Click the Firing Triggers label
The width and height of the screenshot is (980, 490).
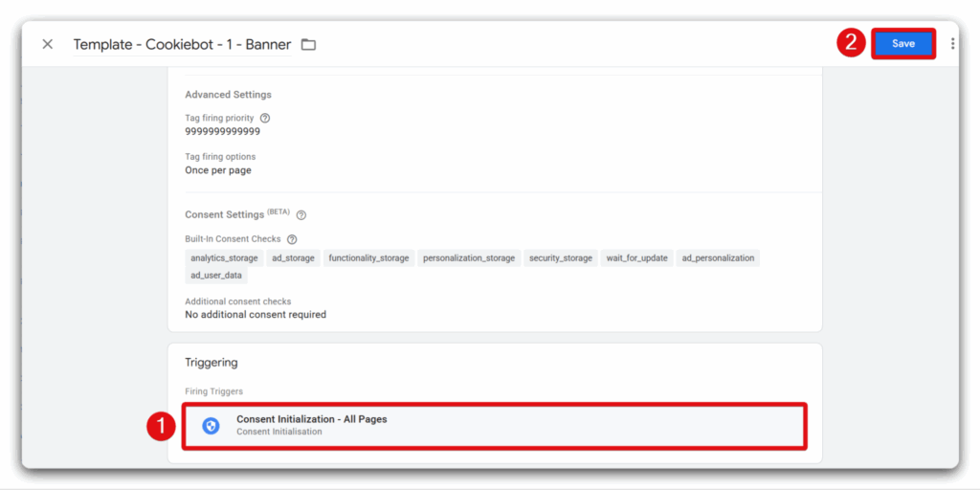click(213, 391)
